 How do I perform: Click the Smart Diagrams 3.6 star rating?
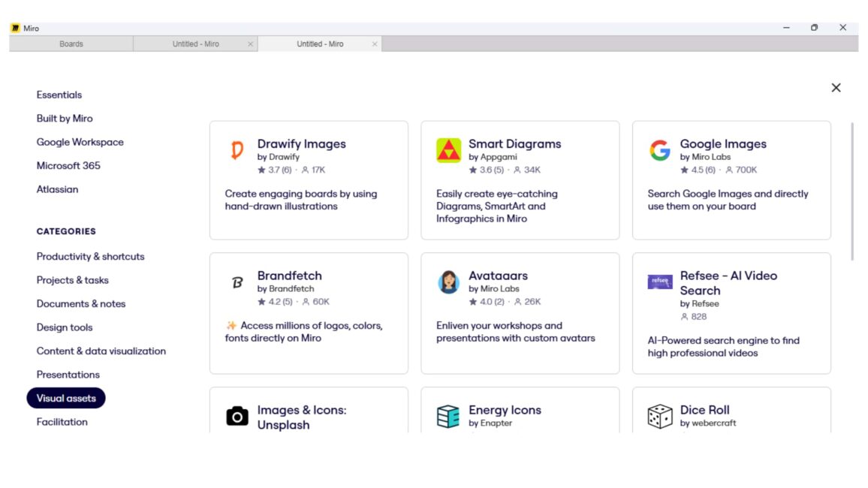(487, 170)
